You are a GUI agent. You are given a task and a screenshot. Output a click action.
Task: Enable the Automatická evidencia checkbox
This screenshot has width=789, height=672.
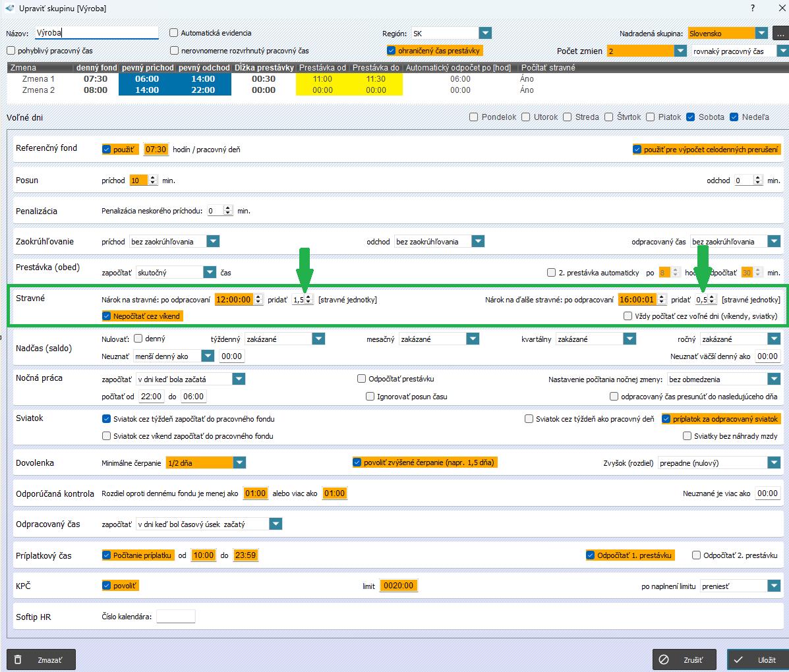pyautogui.click(x=174, y=33)
